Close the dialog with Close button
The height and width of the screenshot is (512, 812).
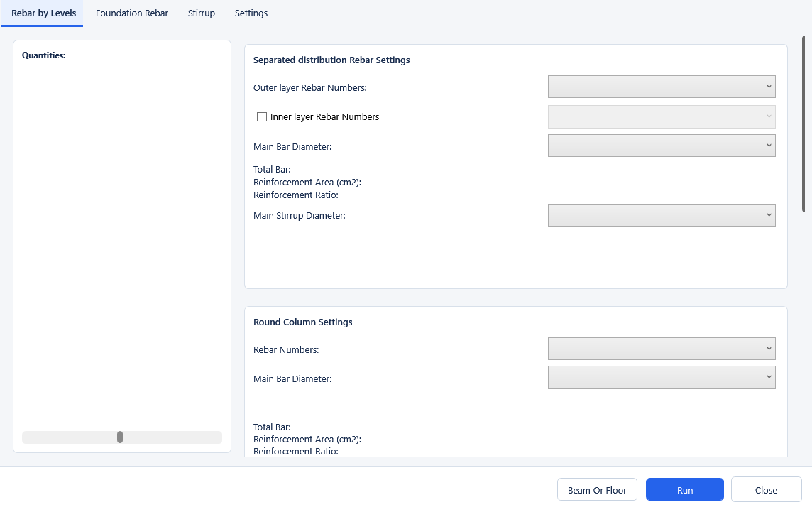pyautogui.click(x=766, y=490)
